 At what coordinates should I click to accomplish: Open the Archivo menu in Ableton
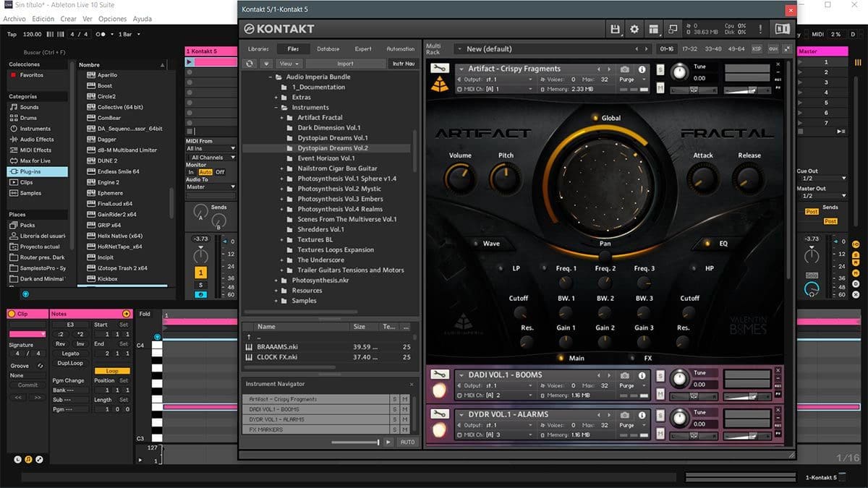tap(14, 19)
